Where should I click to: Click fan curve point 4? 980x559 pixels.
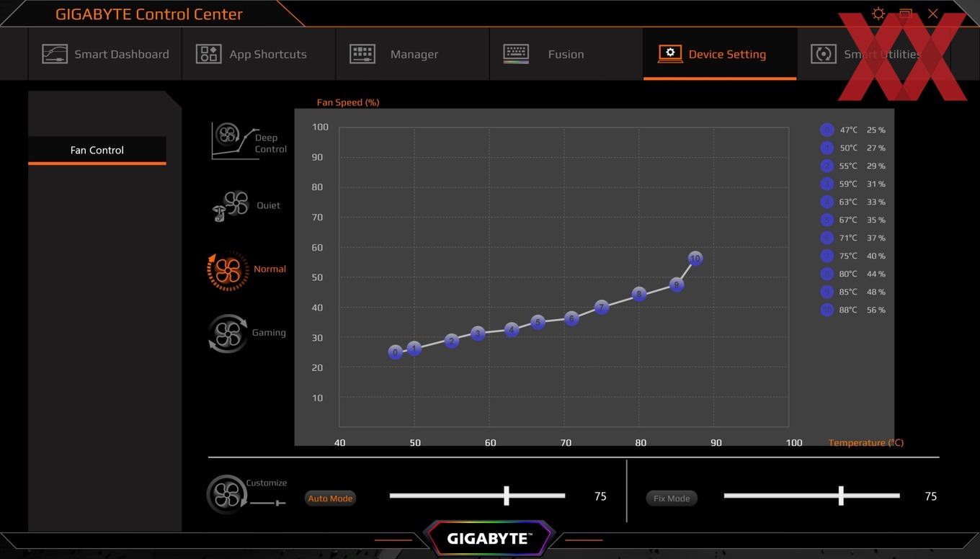pos(512,330)
